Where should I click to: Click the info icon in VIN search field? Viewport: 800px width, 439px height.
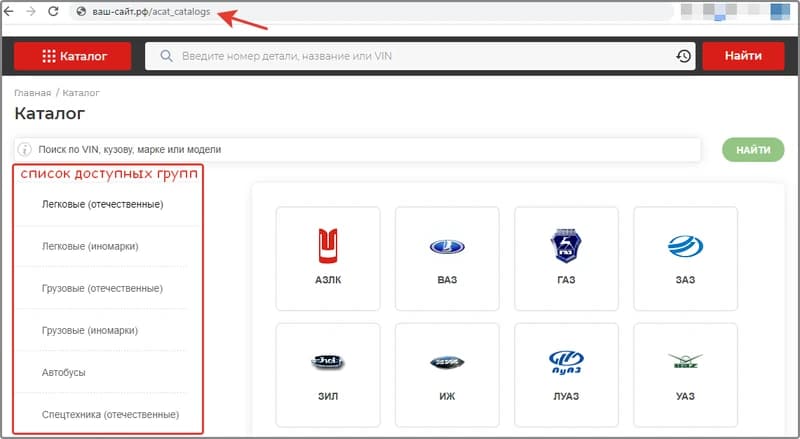click(24, 150)
